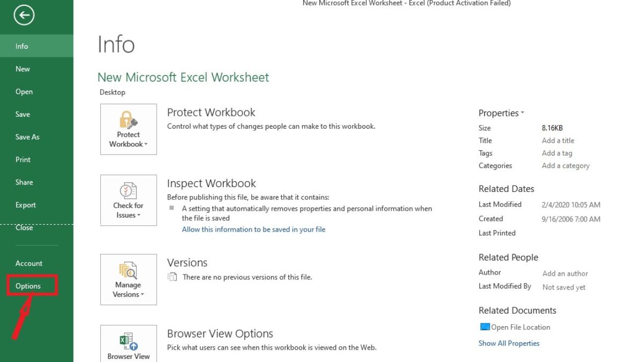Open the Check for Issues button
Image resolution: width=644 pixels, height=362 pixels.
128,200
